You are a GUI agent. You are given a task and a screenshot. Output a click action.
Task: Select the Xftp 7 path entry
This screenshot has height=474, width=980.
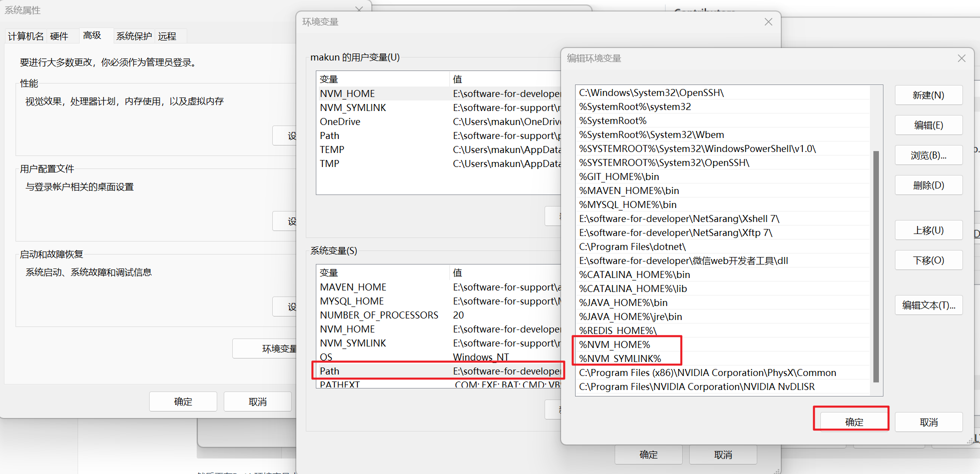(723, 232)
